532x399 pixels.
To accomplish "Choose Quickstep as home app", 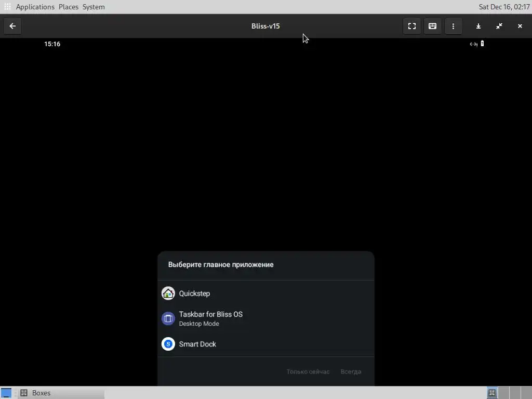I will (x=266, y=294).
